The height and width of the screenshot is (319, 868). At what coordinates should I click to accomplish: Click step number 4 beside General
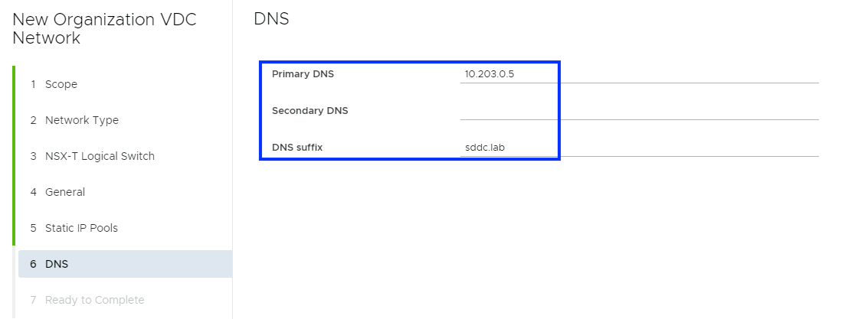[33, 192]
